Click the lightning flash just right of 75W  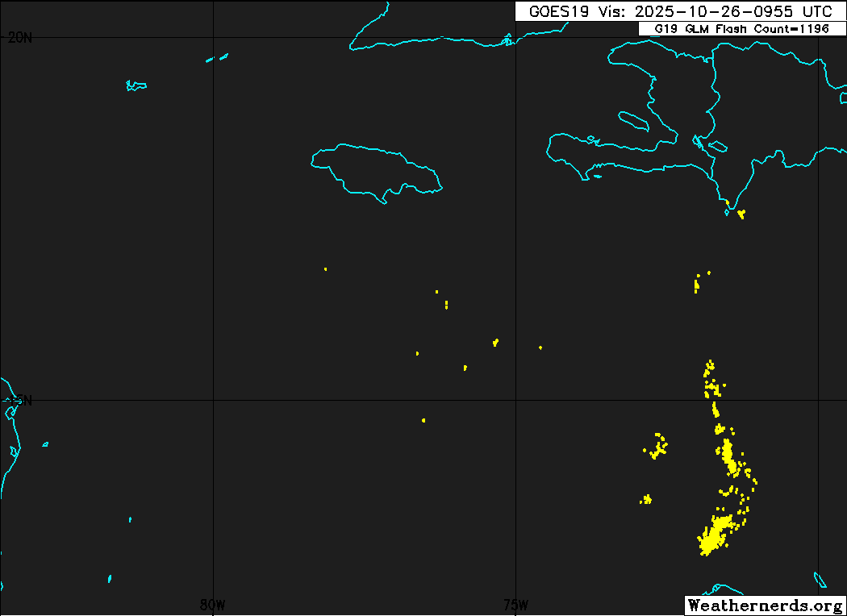540,348
